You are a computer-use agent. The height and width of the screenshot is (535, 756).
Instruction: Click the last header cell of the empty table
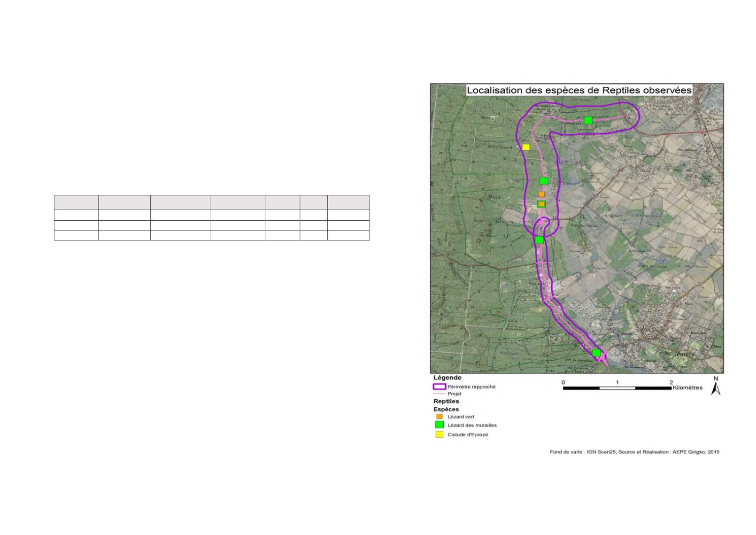tap(348, 202)
